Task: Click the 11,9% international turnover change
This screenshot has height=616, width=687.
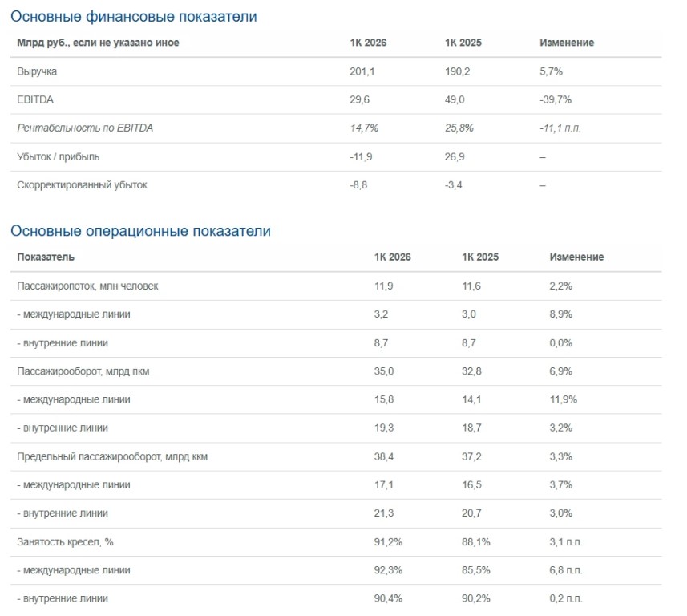Action: pos(563,400)
